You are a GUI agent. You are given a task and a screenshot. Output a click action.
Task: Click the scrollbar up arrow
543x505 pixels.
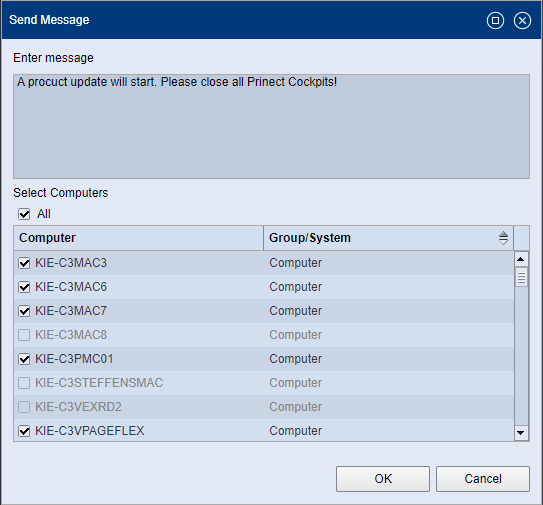point(521,259)
